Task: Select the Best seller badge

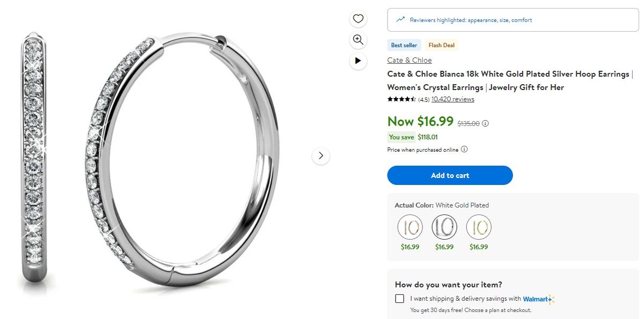Action: point(404,45)
